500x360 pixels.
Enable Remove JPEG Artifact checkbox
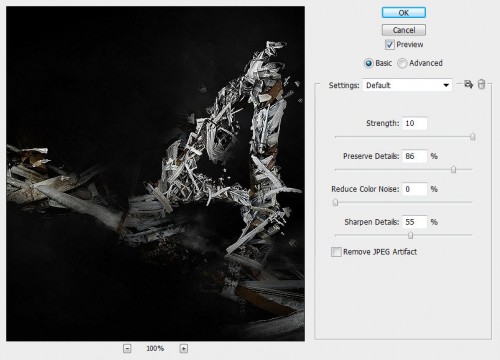tap(336, 252)
